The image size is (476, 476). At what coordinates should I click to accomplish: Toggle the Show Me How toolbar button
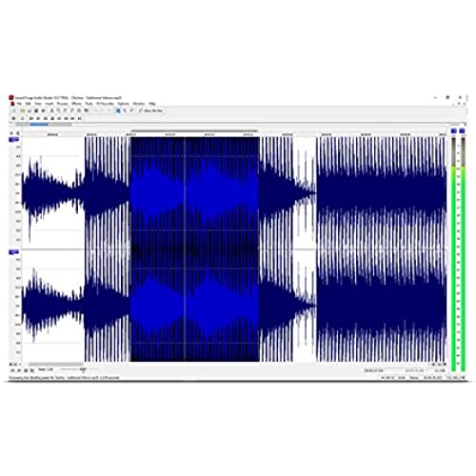151,110
